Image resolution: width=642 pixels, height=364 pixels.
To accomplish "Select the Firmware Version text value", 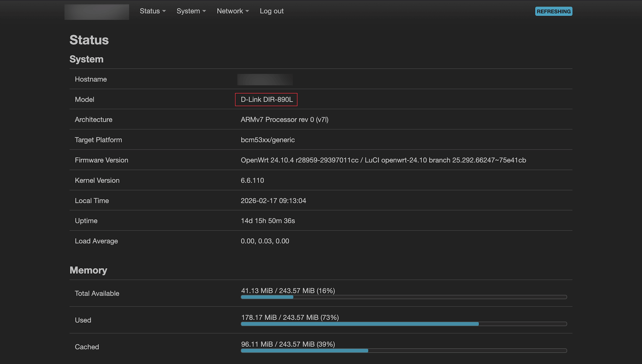I will (x=383, y=160).
